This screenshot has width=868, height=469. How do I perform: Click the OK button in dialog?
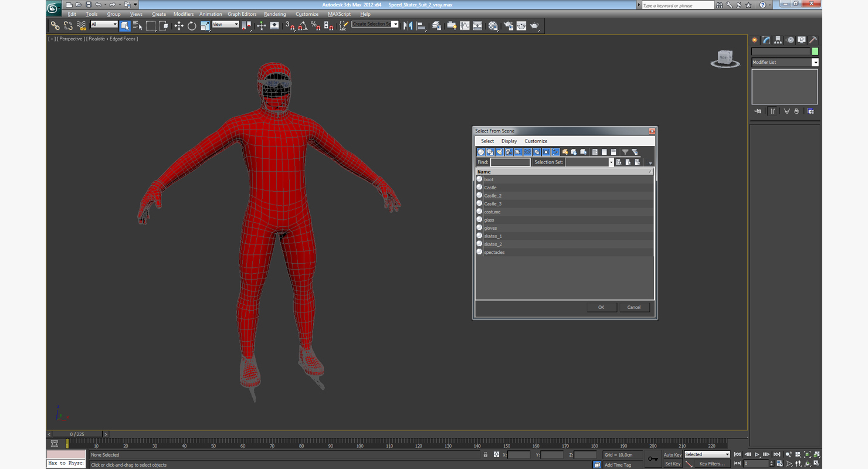(x=601, y=307)
